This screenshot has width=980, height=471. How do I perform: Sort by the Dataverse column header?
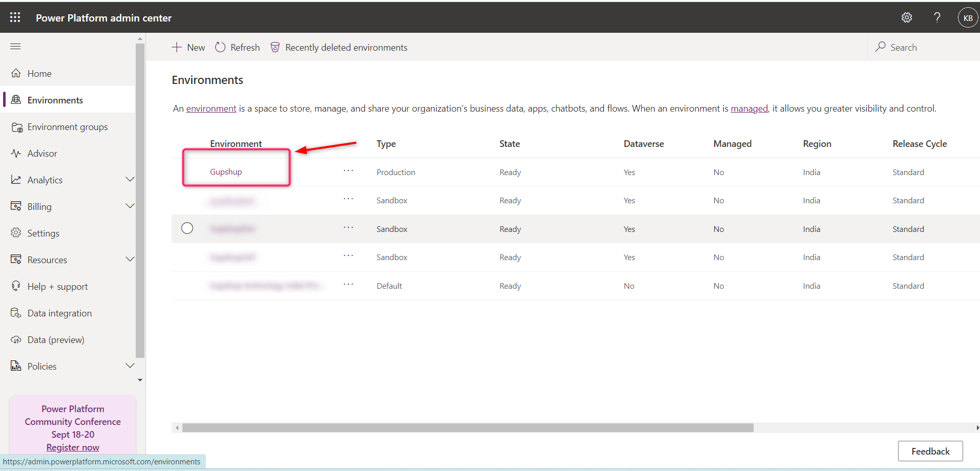[x=644, y=144]
